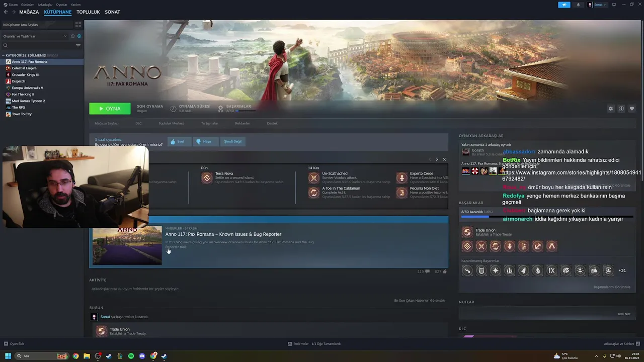Image resolution: width=644 pixels, height=362 pixels.
Task: Open the Terra Nova achievement icon
Action: (x=207, y=178)
